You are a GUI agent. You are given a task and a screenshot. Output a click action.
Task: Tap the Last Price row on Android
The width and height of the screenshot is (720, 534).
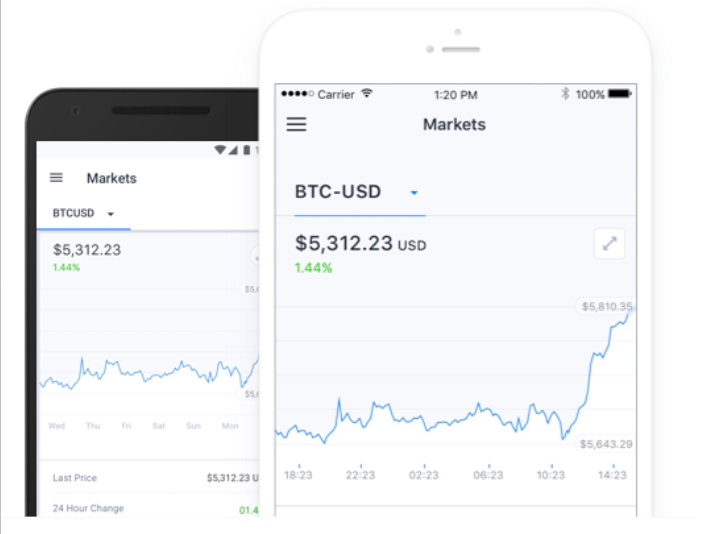150,478
